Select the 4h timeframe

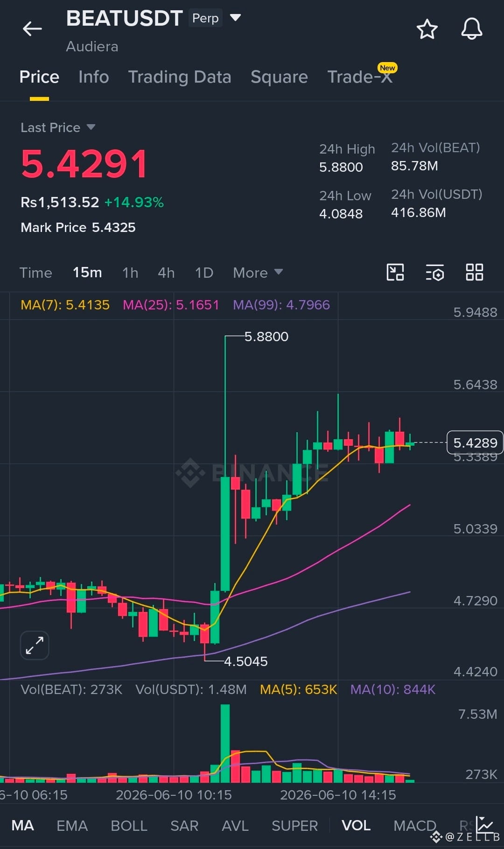point(166,273)
